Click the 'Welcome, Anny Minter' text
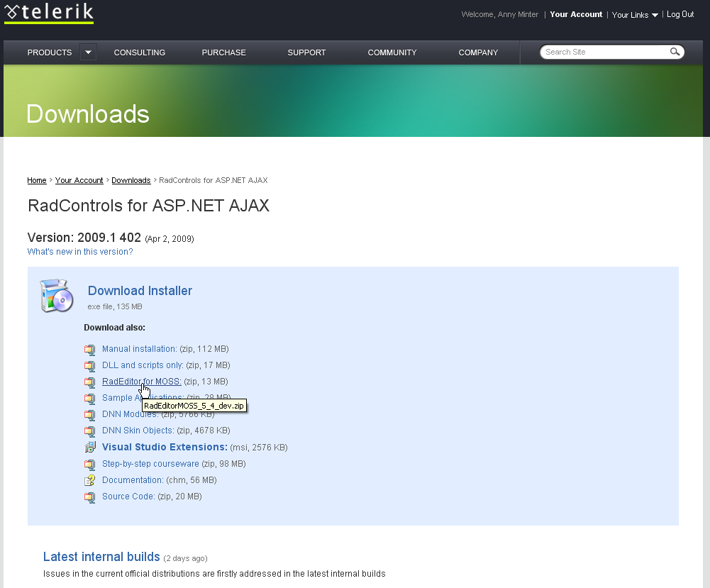Viewport: 710px width, 588px height. click(500, 14)
